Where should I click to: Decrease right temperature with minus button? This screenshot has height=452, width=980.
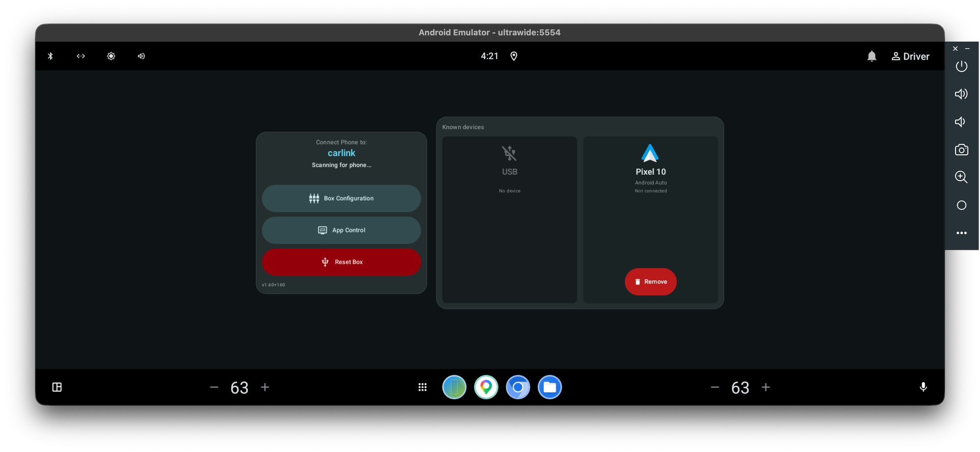[715, 387]
